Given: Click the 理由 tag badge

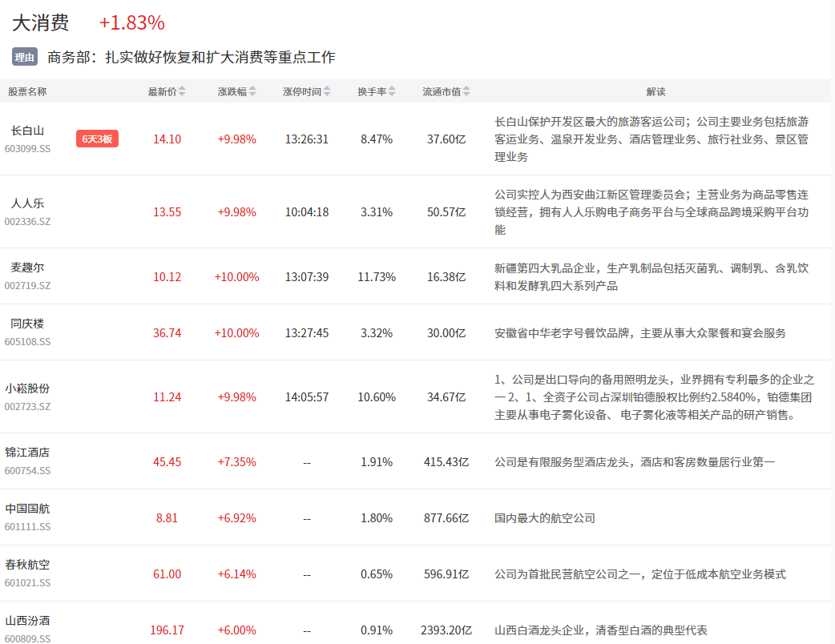Looking at the screenshot, I should (x=25, y=57).
